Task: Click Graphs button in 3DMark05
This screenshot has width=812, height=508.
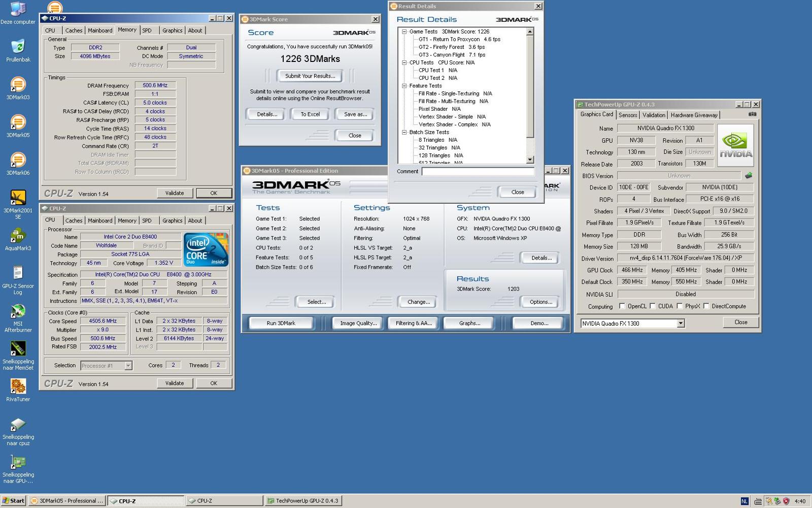Action: 469,323
